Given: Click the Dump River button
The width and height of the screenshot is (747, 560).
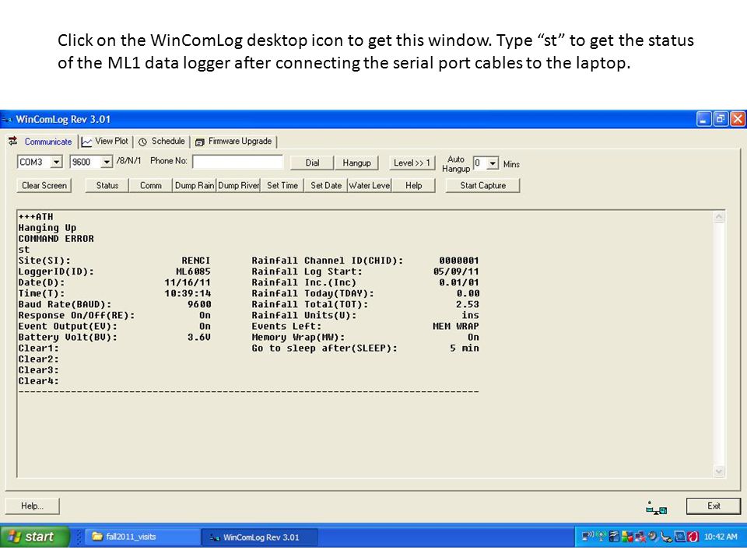Looking at the screenshot, I should [x=238, y=186].
